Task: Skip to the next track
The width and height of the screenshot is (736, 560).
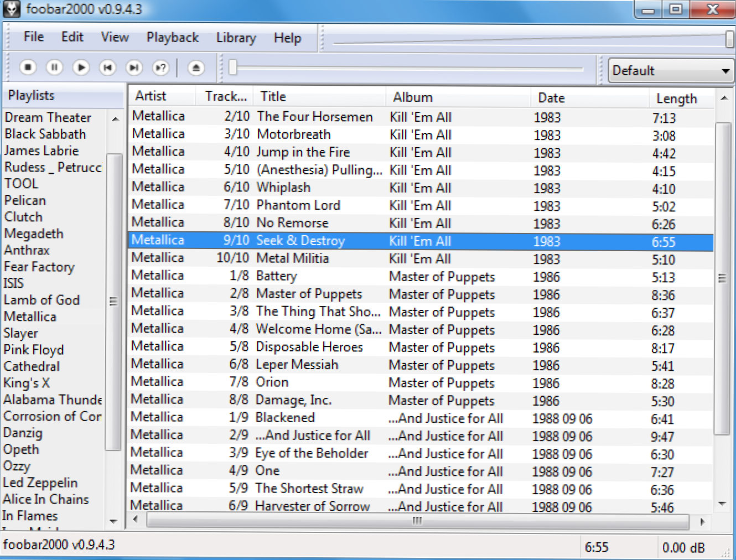Action: point(134,68)
